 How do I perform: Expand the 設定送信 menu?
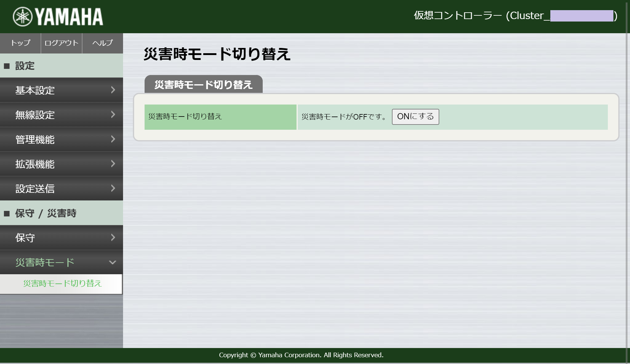61,189
